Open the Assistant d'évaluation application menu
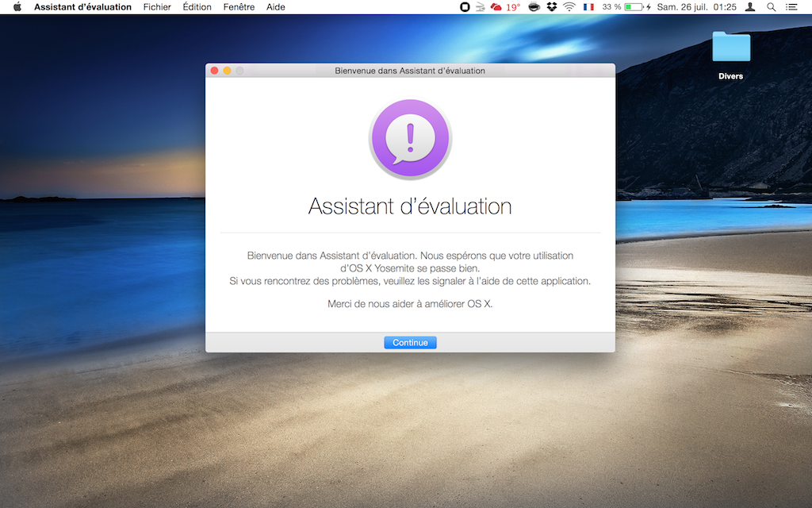 (82, 6)
